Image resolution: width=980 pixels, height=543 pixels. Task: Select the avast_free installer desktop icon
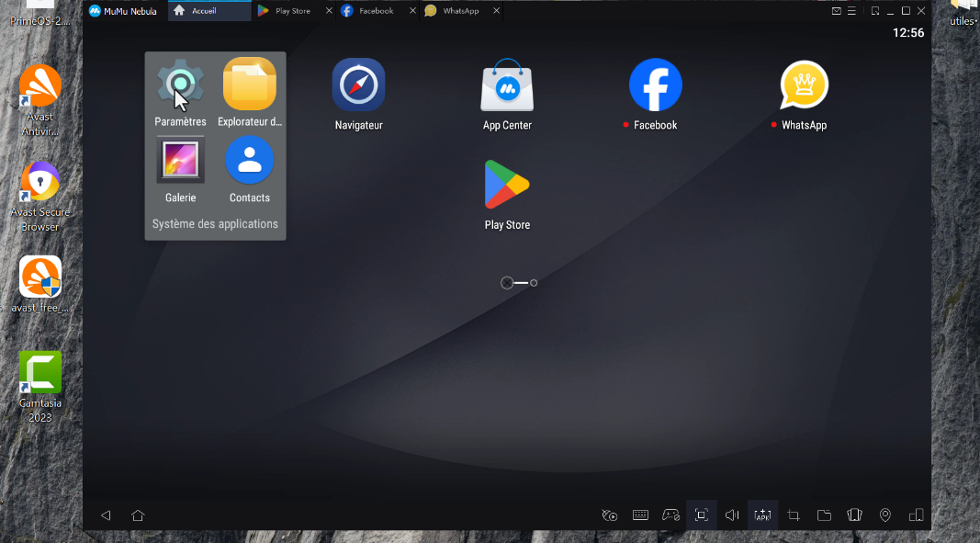point(40,285)
